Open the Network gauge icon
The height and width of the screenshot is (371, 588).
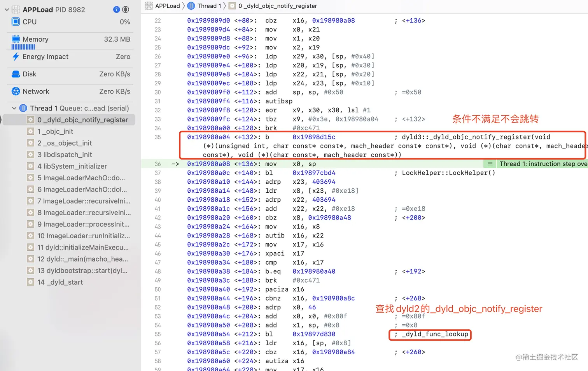pyautogui.click(x=16, y=91)
